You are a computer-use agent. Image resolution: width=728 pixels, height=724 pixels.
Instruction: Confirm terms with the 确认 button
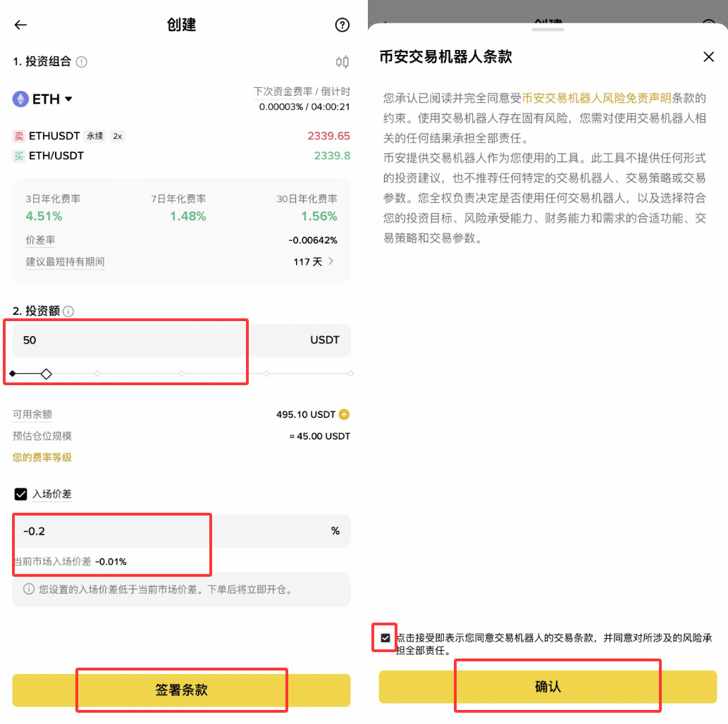[x=557, y=685]
